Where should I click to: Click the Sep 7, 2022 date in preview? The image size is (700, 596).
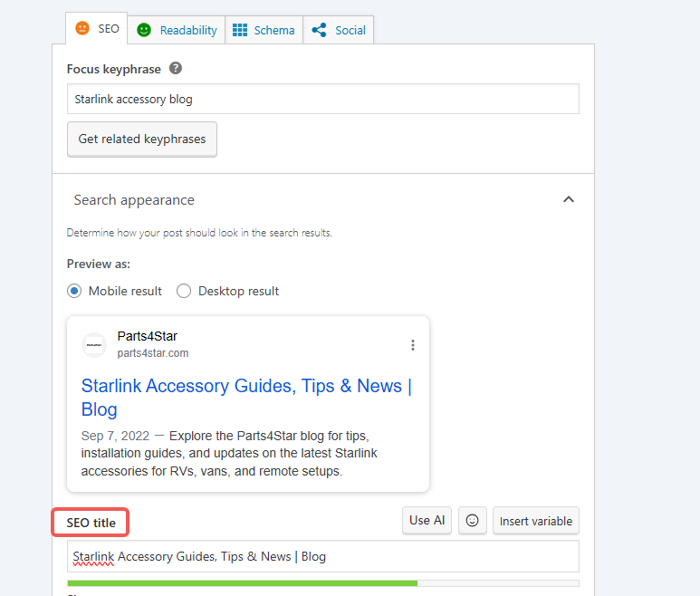pyautogui.click(x=115, y=436)
